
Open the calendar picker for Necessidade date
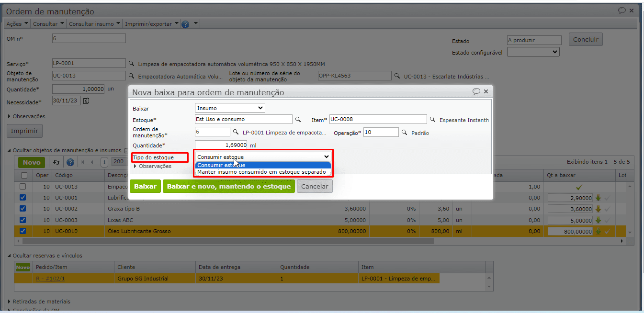(86, 101)
